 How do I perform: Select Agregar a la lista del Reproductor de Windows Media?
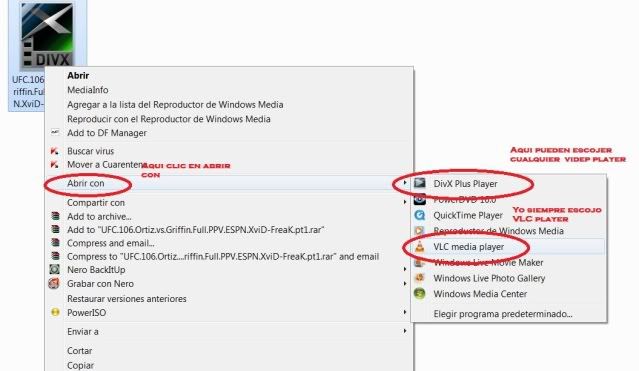175,104
